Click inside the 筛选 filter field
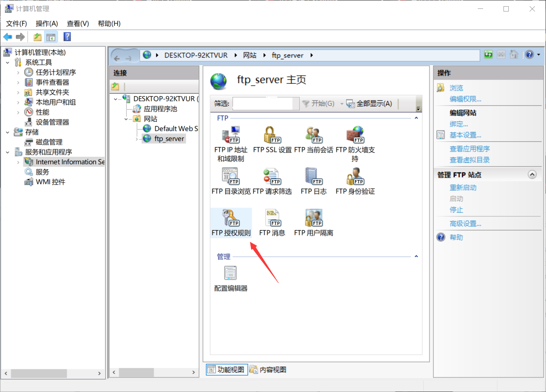The height and width of the screenshot is (392, 546). pos(265,103)
